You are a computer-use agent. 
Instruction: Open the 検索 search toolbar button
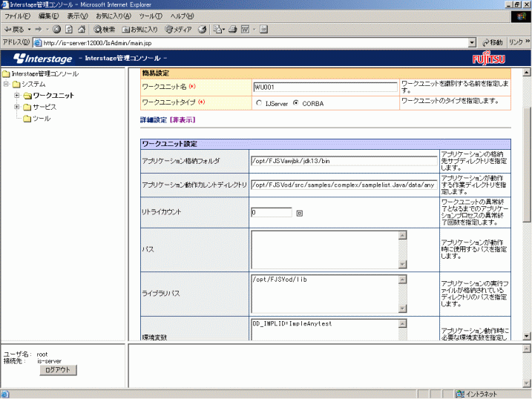click(105, 30)
